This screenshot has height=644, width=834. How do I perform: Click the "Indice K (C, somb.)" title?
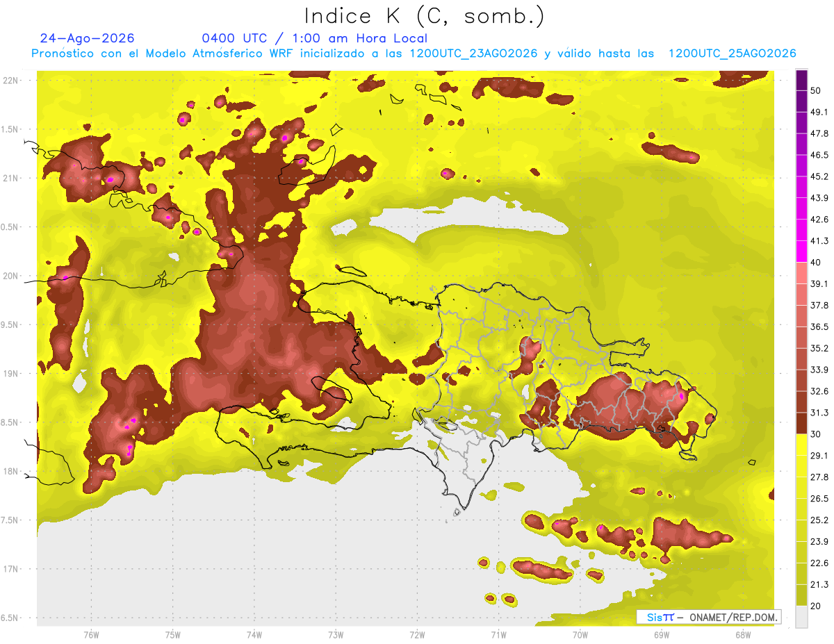point(424,16)
